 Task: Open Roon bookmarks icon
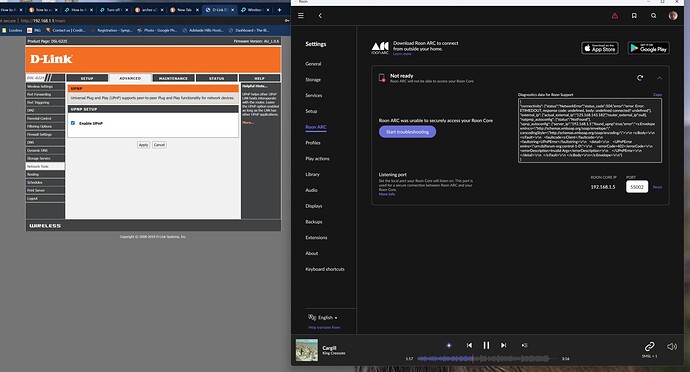pos(634,16)
